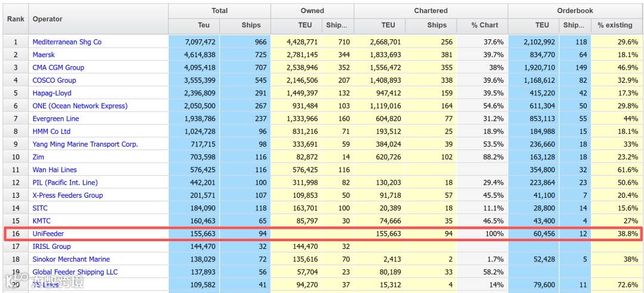Viewport: 644px width, 293px height.
Task: Sort by Total Ships column header
Action: 245,26
